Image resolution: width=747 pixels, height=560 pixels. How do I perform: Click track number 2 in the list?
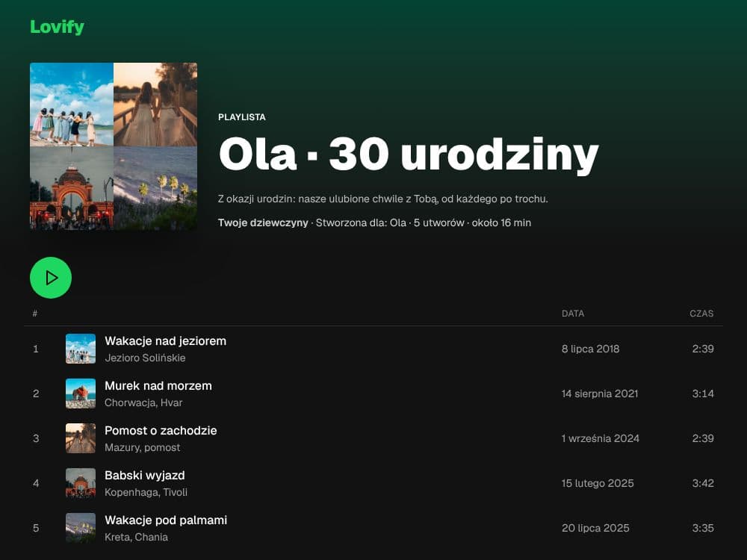[x=36, y=393]
